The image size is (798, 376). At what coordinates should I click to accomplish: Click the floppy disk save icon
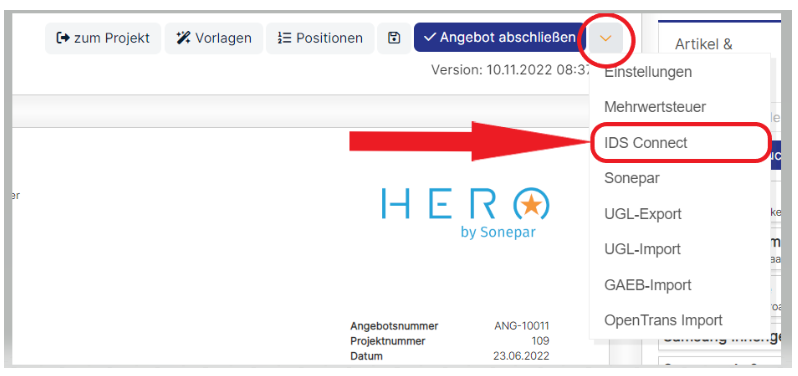coord(394,38)
